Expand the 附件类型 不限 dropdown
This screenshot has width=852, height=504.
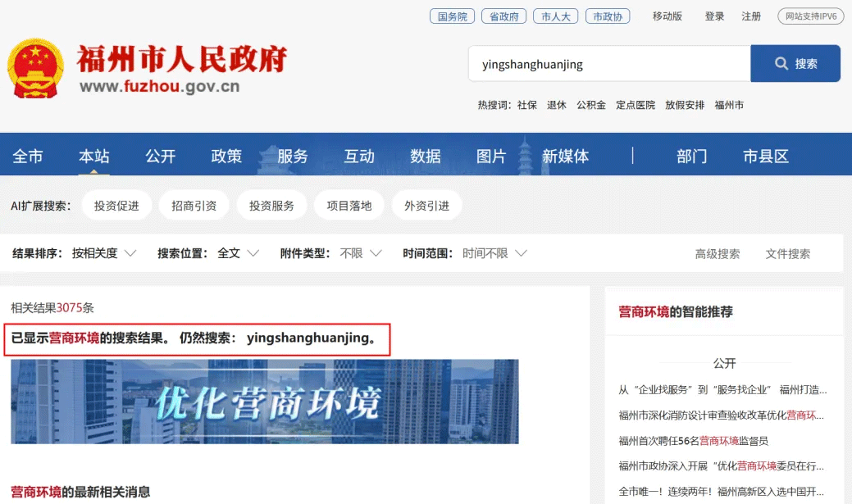[361, 253]
